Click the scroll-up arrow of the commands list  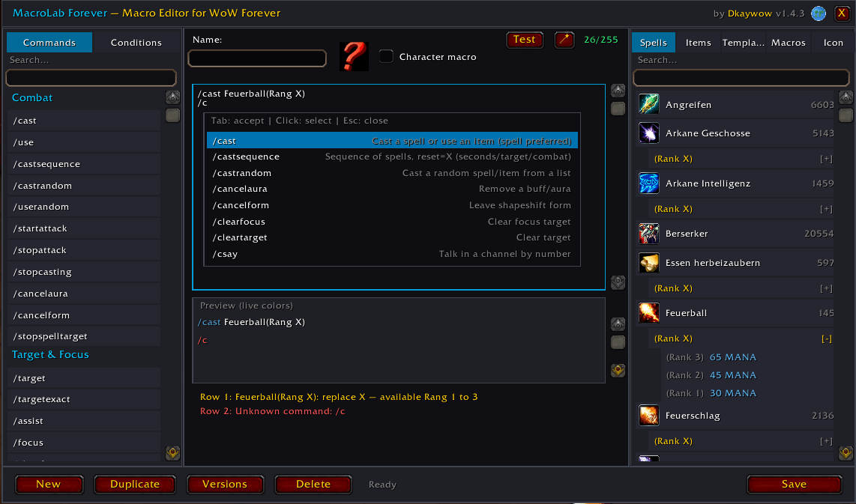pyautogui.click(x=172, y=97)
